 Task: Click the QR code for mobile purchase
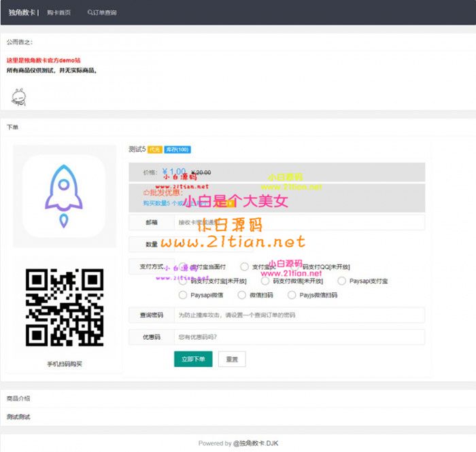64,307
